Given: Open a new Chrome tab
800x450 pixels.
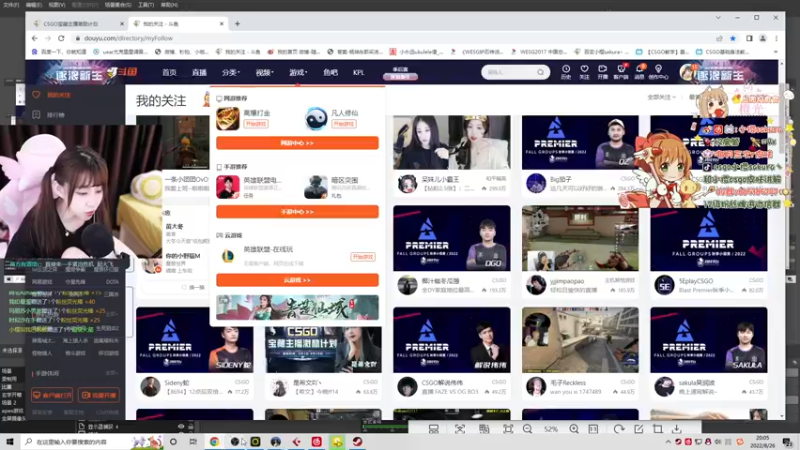Looking at the screenshot, I should pyautogui.click(x=237, y=23).
